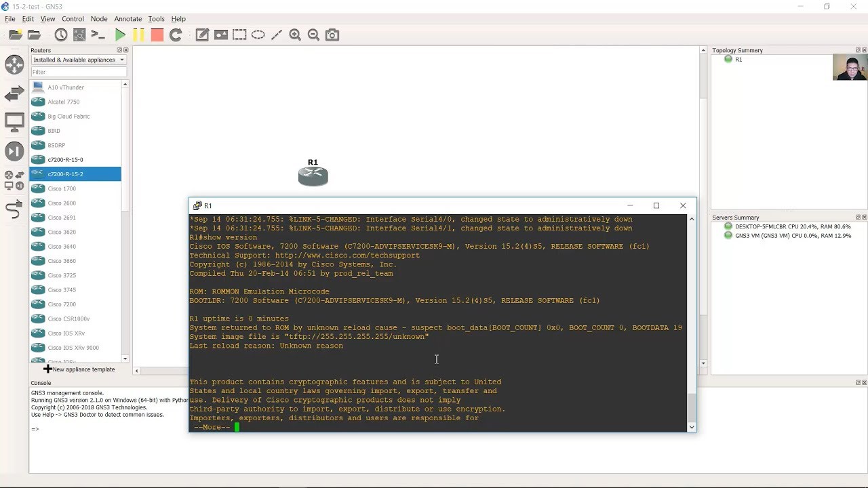Open the snapshot manager clock icon

coord(61,35)
